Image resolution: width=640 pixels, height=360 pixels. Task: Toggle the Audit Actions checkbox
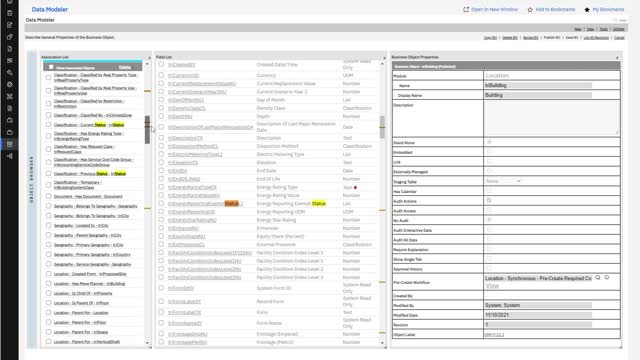(489, 200)
